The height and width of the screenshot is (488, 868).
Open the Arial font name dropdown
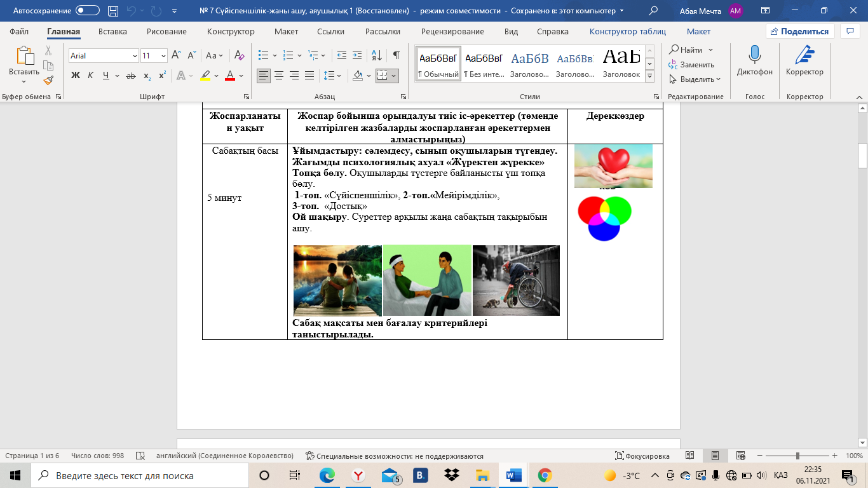point(103,56)
